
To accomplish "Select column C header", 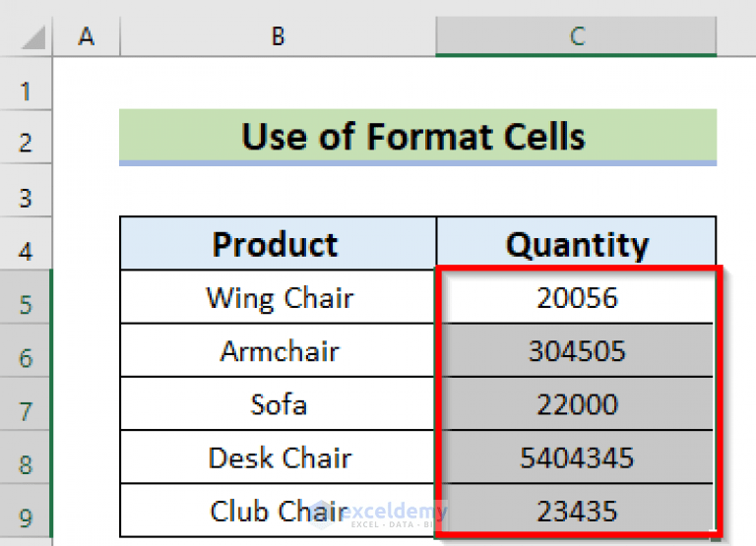I will tap(576, 36).
